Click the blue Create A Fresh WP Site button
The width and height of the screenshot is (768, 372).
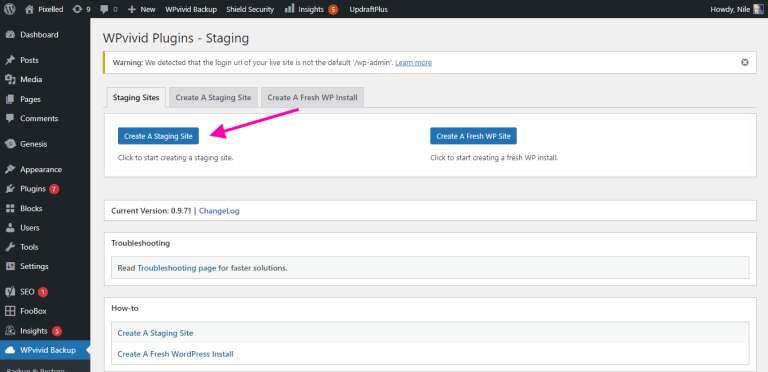473,136
